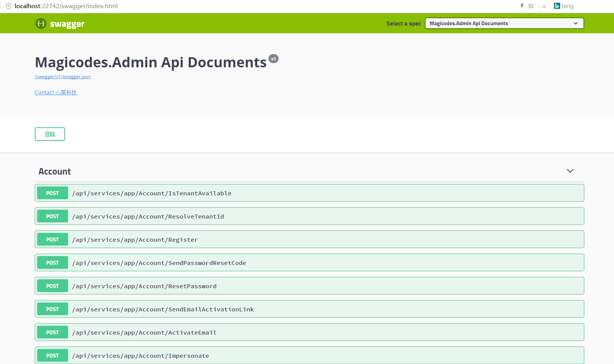Expand /api/services/app/Account/ActivateEmail path
Screen dimensions: 614x364
tap(144, 333)
